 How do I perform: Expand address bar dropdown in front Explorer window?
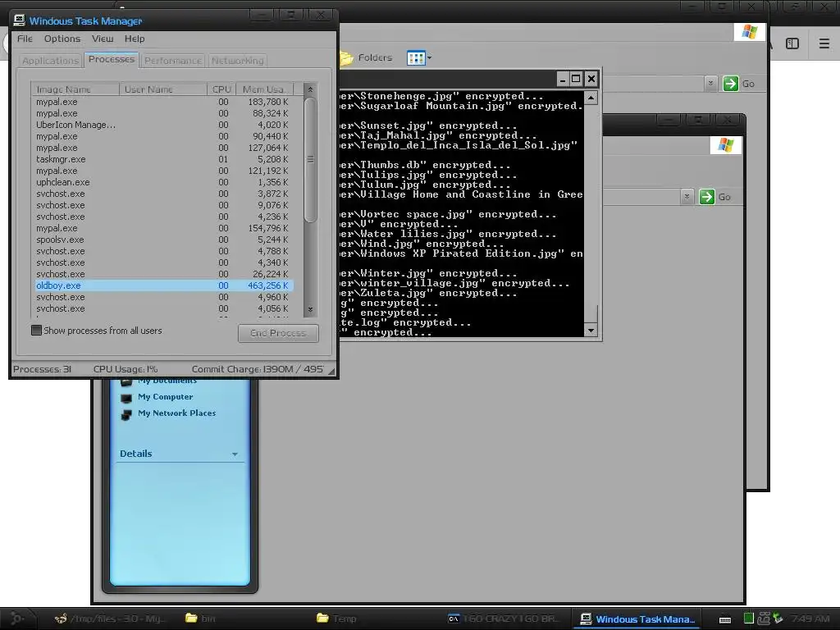pyautogui.click(x=687, y=197)
